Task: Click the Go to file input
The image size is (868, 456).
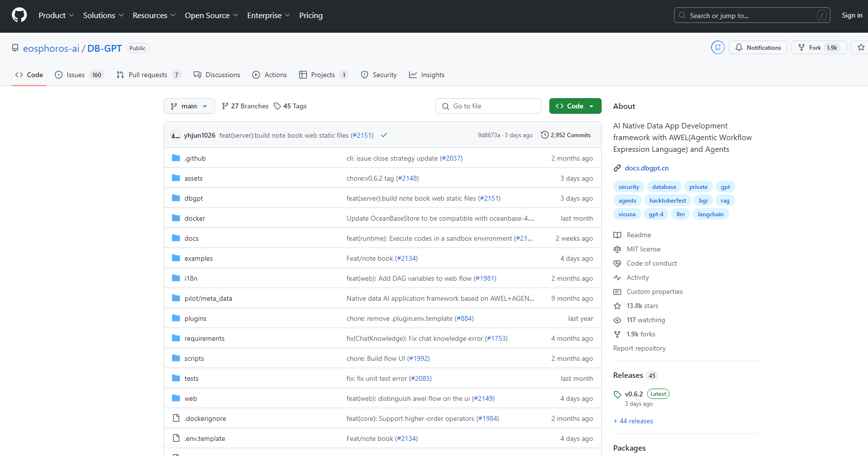Action: tap(489, 106)
